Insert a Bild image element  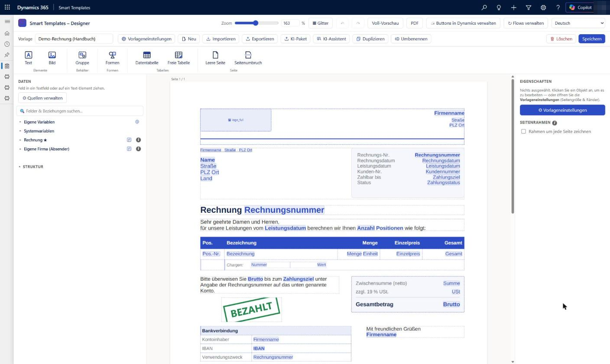point(52,58)
